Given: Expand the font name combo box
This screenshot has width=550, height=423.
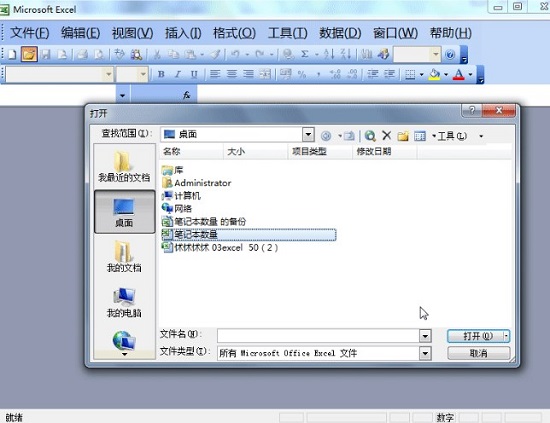Looking at the screenshot, I should coord(108,74).
